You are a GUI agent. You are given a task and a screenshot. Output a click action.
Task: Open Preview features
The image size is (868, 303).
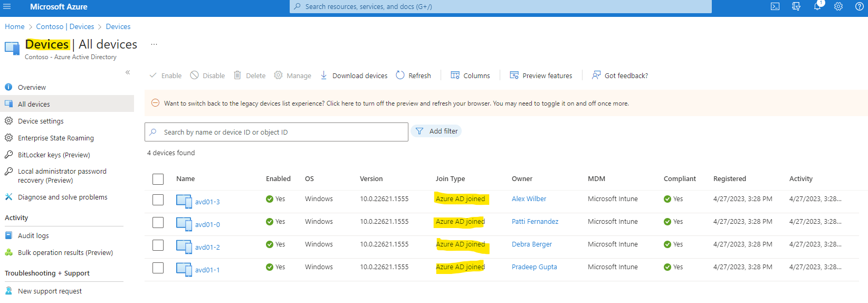541,75
